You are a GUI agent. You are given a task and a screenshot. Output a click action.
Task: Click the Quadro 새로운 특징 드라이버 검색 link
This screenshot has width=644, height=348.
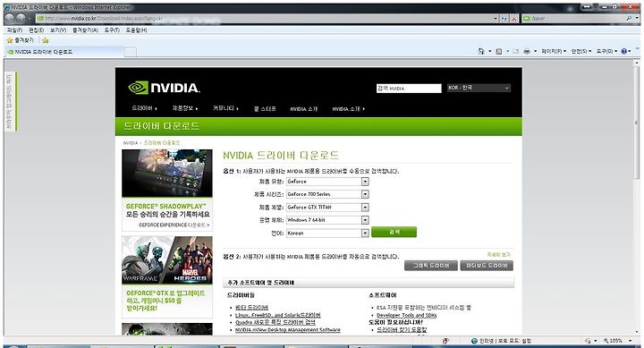point(275,323)
